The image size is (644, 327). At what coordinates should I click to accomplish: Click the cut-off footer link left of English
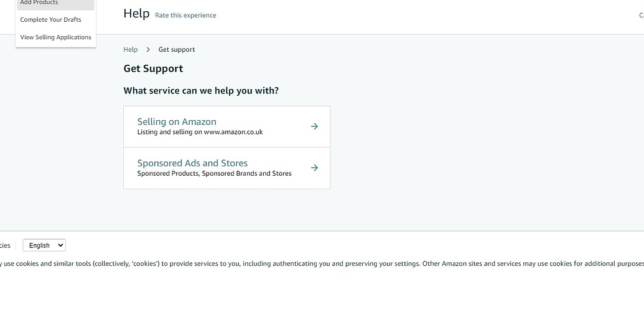pos(5,245)
